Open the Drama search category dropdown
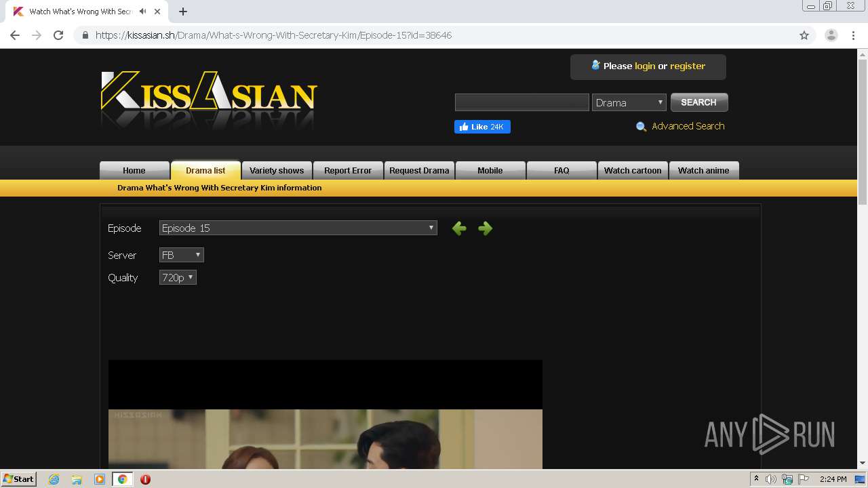This screenshot has width=868, height=488. click(x=629, y=102)
